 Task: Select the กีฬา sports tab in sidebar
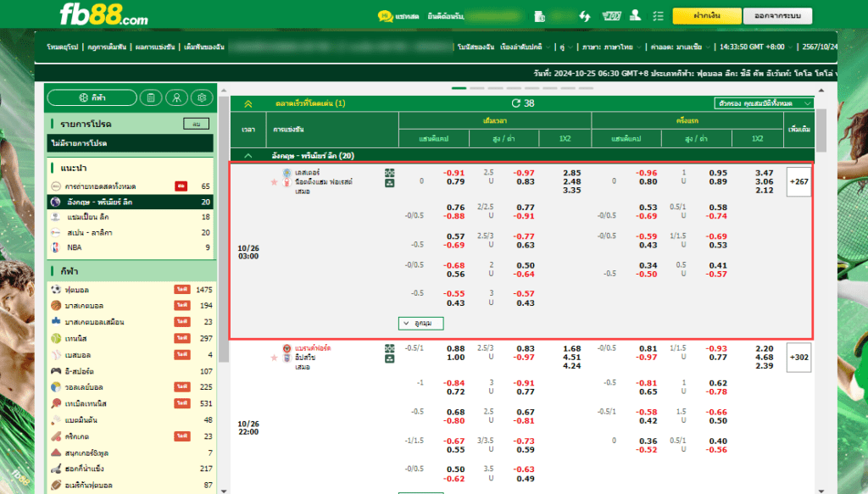[x=92, y=98]
